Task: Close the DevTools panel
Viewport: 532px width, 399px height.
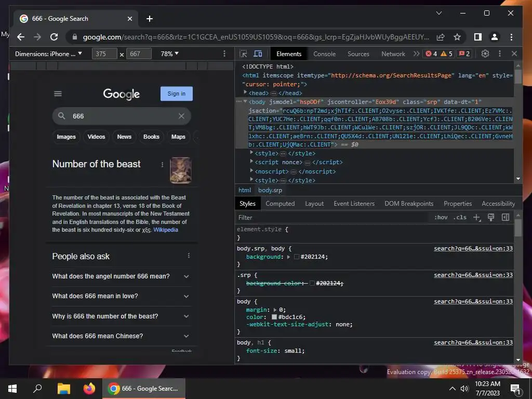Action: click(514, 54)
